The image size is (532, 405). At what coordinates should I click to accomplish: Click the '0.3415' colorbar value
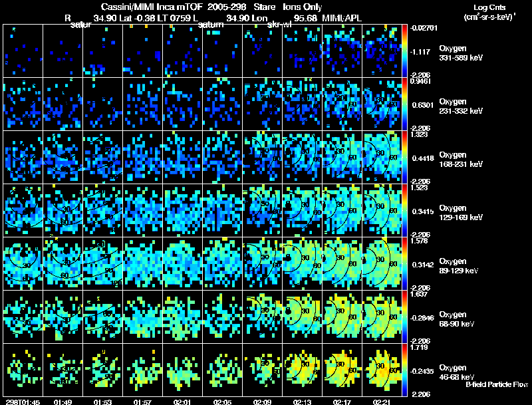423,211
